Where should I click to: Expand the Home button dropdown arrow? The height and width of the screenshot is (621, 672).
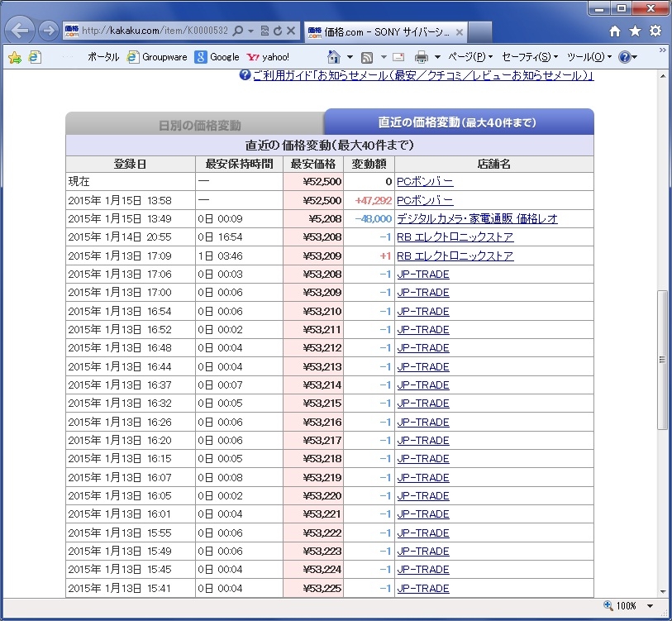[350, 57]
